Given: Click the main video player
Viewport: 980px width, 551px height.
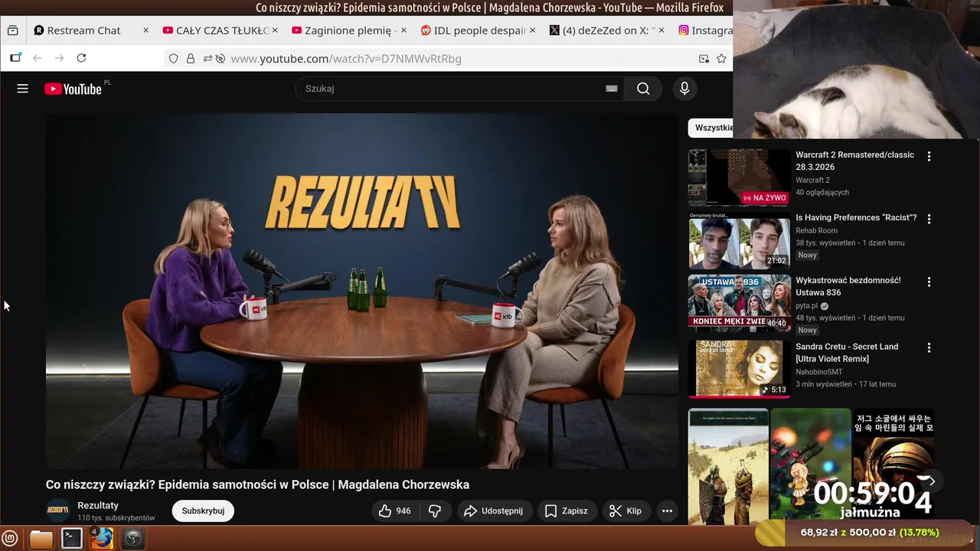Looking at the screenshot, I should pos(362,291).
